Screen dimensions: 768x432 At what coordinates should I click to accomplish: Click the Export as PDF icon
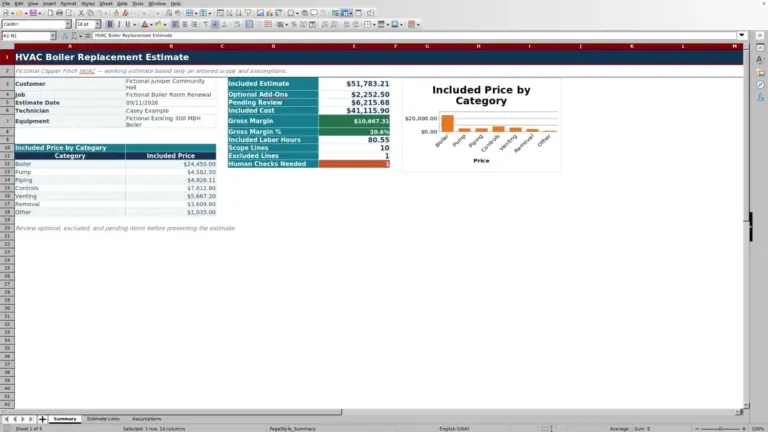pyautogui.click(x=50, y=13)
